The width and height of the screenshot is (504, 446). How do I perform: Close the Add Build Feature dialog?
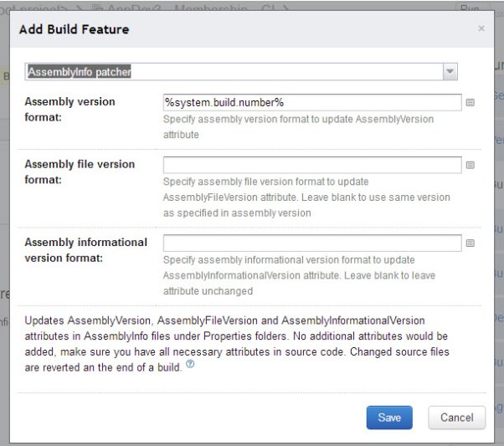tap(481, 28)
